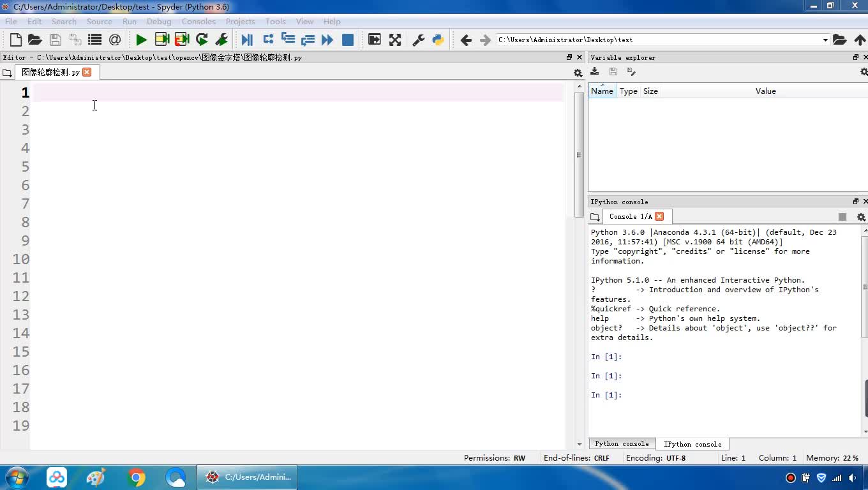This screenshot has height=490, width=868.
Task: Click the editor's vertical scrollbar handle
Action: click(x=579, y=153)
